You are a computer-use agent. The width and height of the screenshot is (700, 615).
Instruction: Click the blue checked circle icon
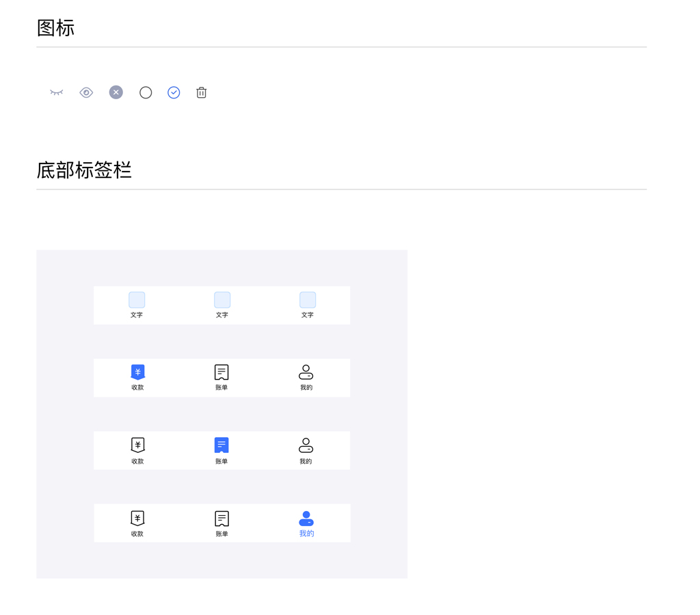(x=174, y=92)
